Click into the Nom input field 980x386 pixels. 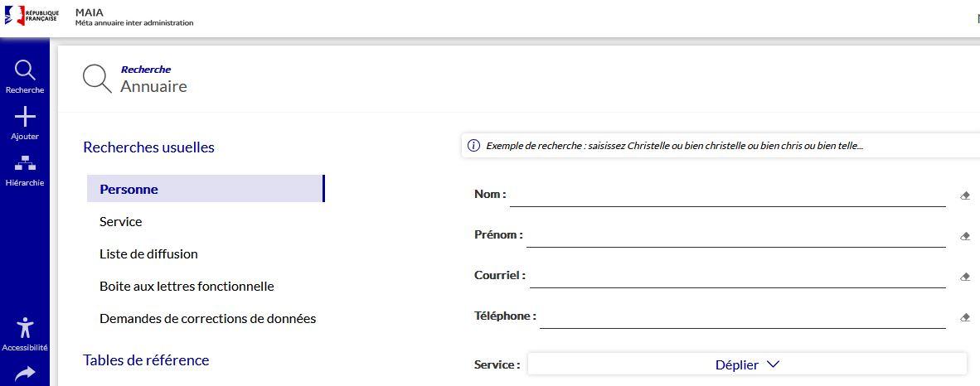(x=727, y=195)
